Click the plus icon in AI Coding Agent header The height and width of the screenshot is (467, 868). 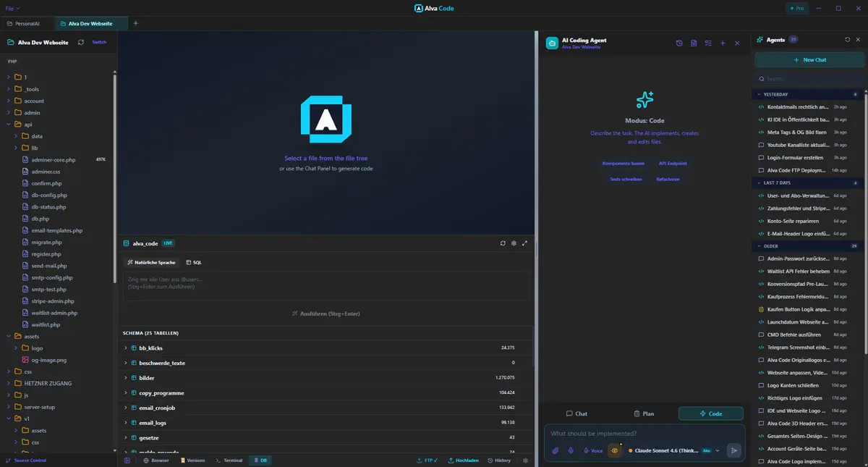pos(723,43)
